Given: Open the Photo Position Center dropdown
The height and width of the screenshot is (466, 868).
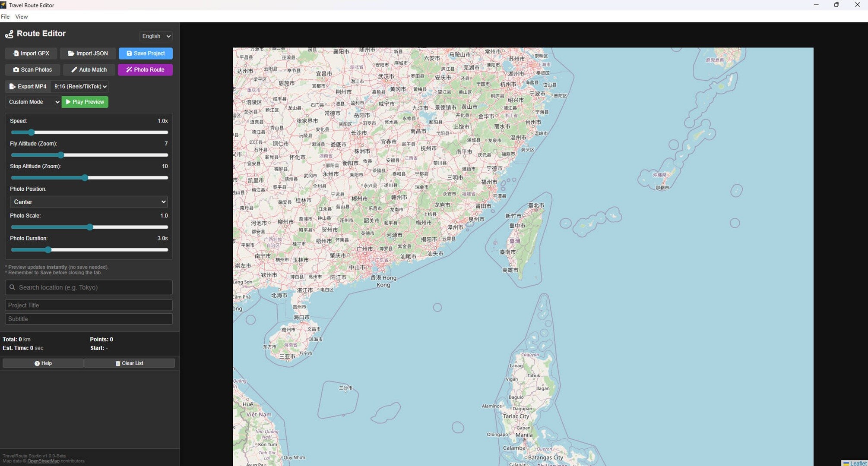Looking at the screenshot, I should tap(89, 202).
